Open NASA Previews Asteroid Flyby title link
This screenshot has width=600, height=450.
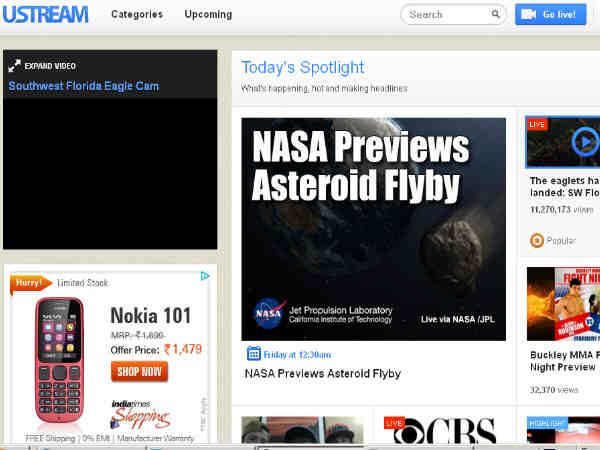pos(323,373)
